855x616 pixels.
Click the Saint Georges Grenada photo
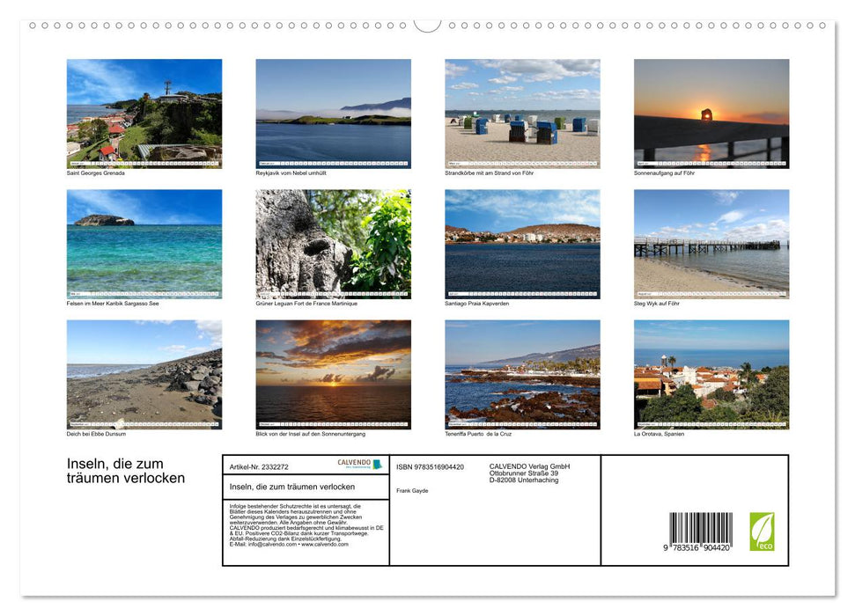[144, 114]
